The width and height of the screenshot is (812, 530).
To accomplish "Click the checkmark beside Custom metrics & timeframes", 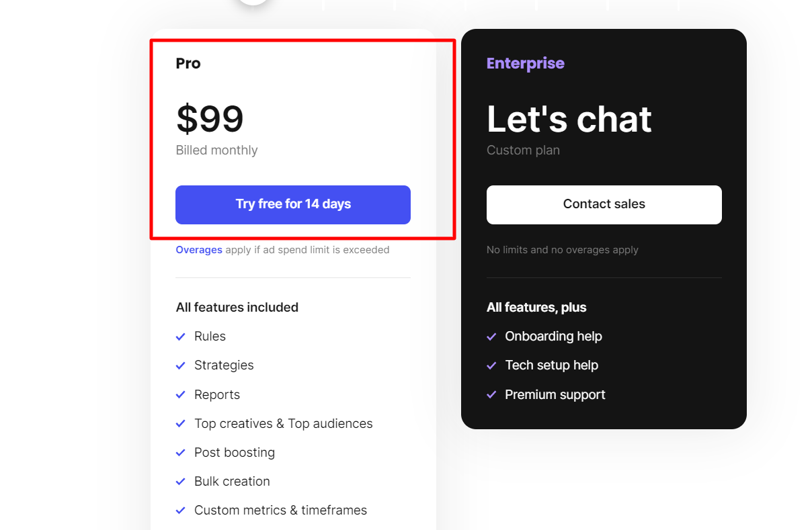I will pos(180,511).
